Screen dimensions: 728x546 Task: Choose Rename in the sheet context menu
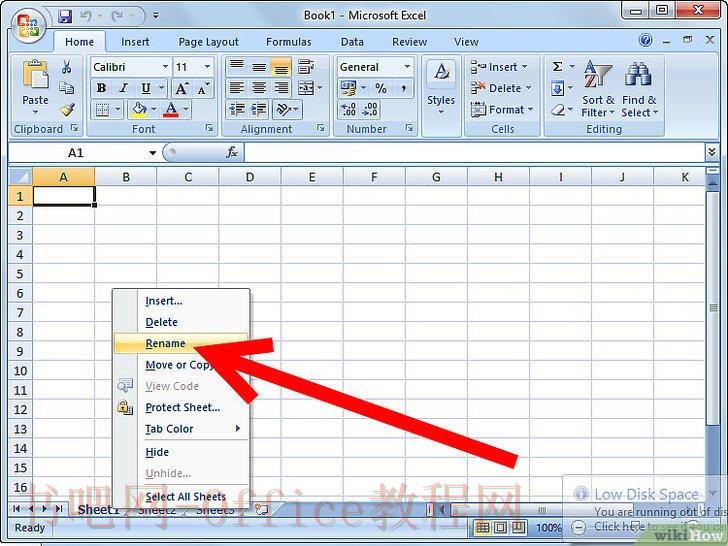(x=181, y=343)
